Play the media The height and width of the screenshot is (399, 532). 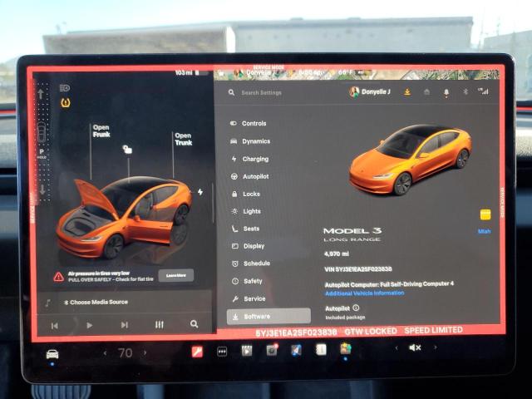click(89, 325)
